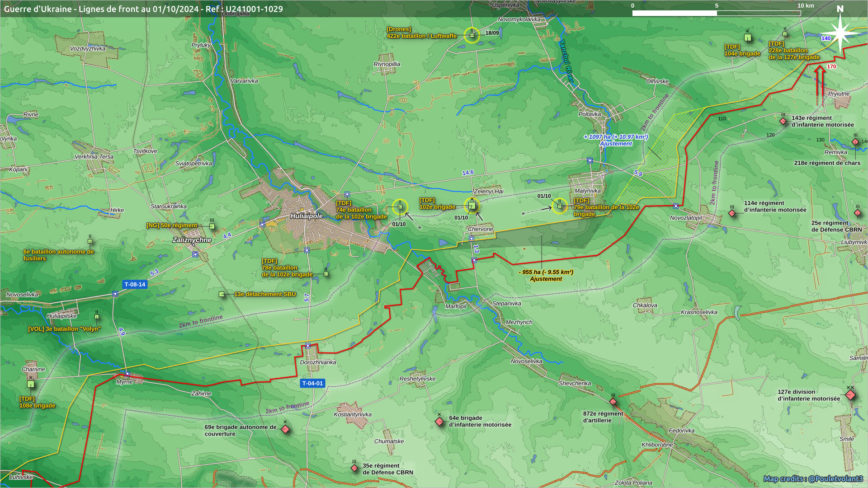Click the 69e brigade autonome red diamond
The width and height of the screenshot is (868, 488).
pos(285,429)
